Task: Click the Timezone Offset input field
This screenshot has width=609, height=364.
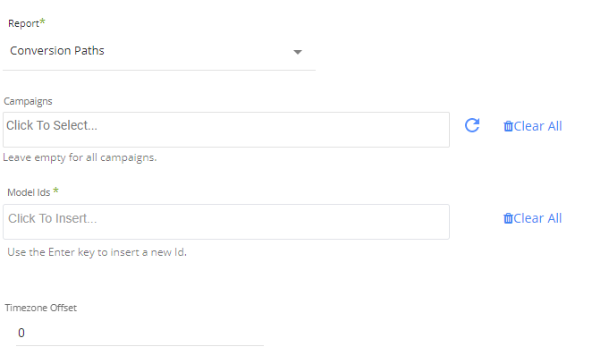Action: (140, 333)
